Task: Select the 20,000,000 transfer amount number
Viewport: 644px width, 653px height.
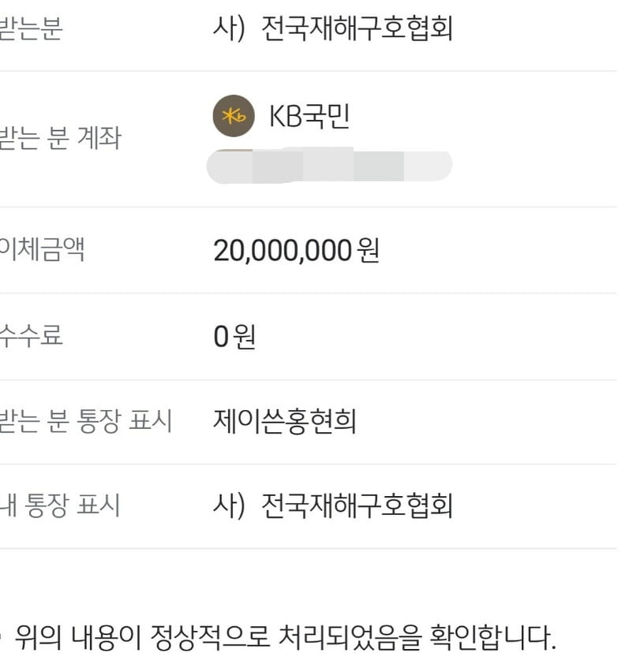Action: tap(282, 251)
